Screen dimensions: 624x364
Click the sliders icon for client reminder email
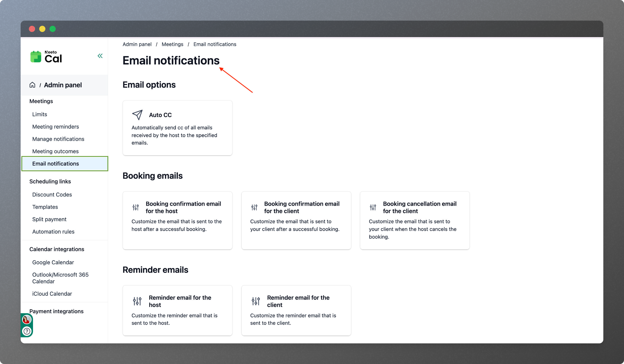(256, 301)
